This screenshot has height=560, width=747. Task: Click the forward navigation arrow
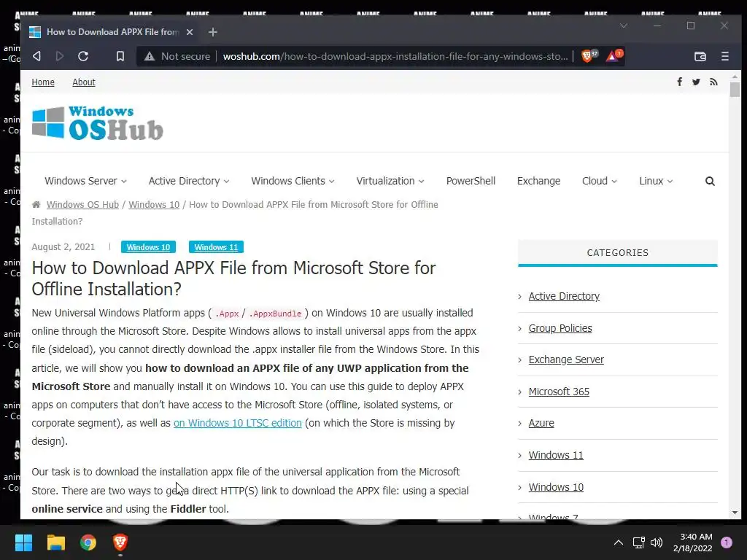pyautogui.click(x=60, y=56)
